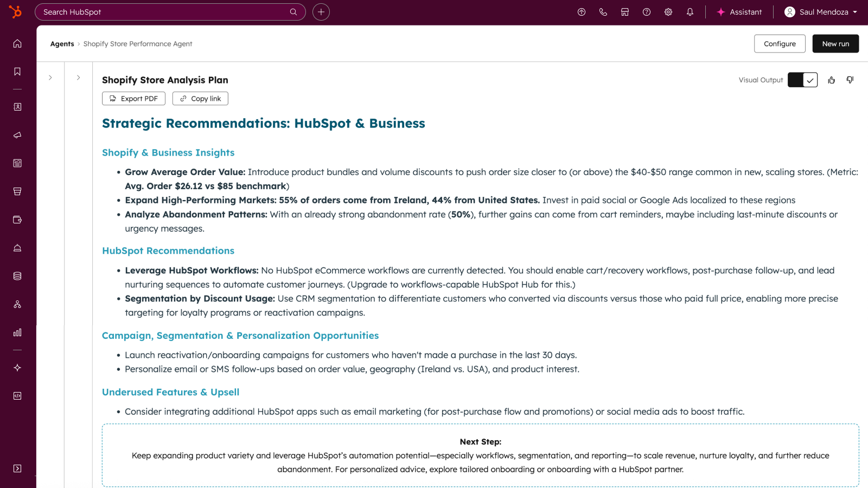Open the notifications bell
868x488 pixels.
[690, 11]
